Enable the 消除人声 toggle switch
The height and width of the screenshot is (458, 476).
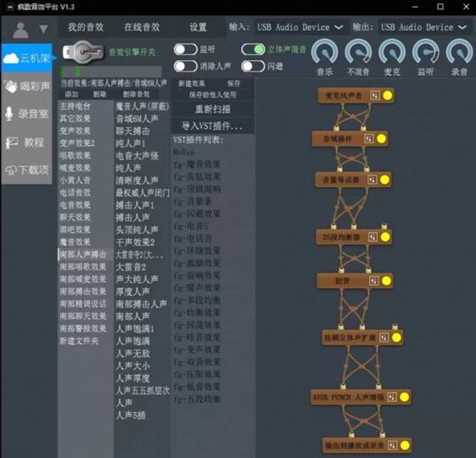coord(186,66)
